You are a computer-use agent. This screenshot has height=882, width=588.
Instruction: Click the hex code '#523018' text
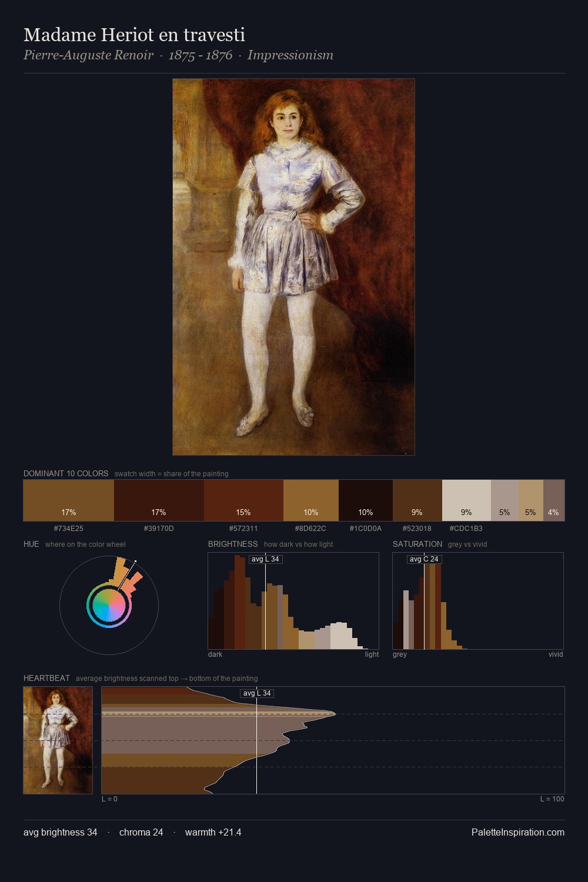click(417, 528)
